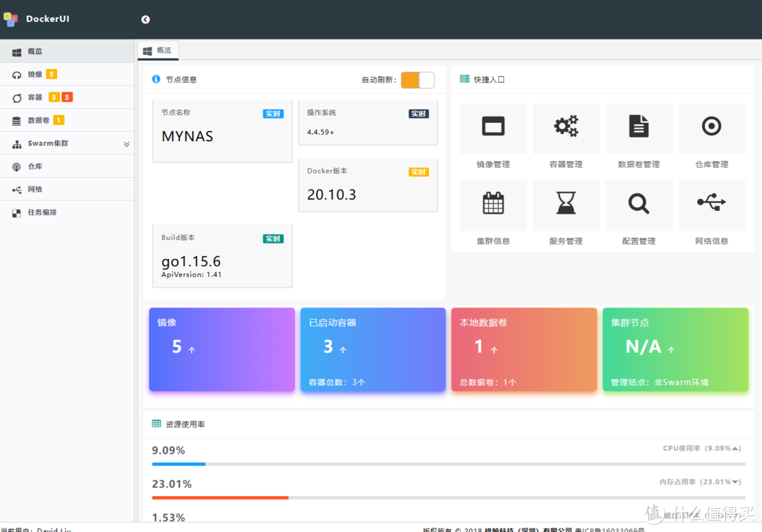
Task: Click the 容器总数: 3个 text
Action: coord(337,382)
